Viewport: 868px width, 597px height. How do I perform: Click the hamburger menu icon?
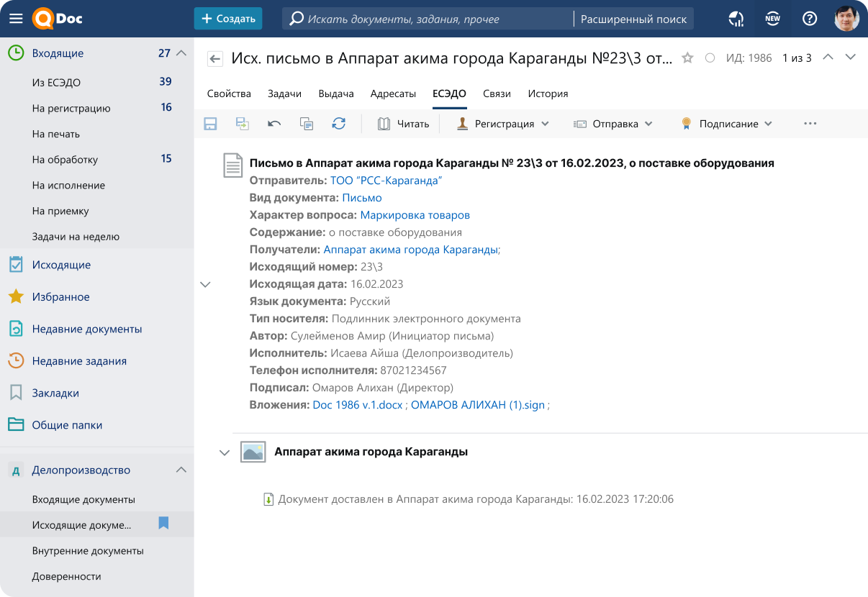pos(16,19)
